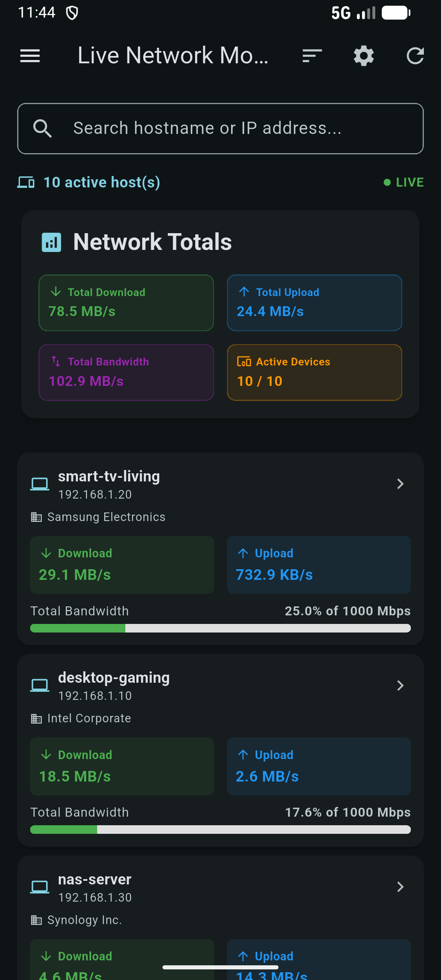Select the Active Devices tile
The height and width of the screenshot is (980, 441).
tap(314, 372)
